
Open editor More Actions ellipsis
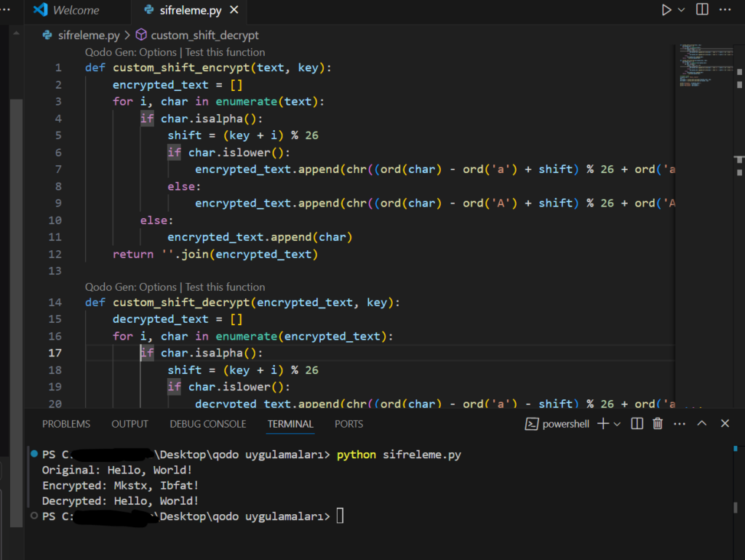click(x=725, y=9)
